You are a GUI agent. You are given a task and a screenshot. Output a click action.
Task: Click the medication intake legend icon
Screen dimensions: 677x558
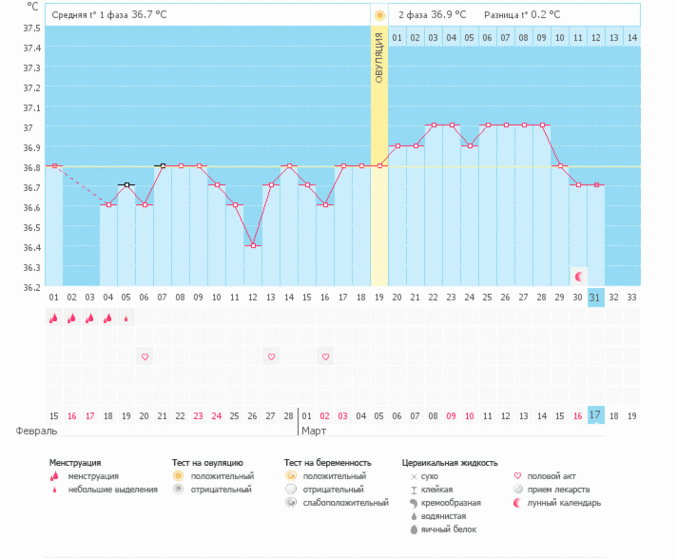pyautogui.click(x=517, y=490)
